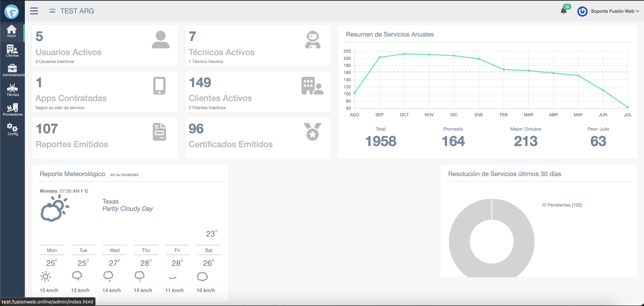Click the Reportes Emitidos document icon

(x=159, y=132)
